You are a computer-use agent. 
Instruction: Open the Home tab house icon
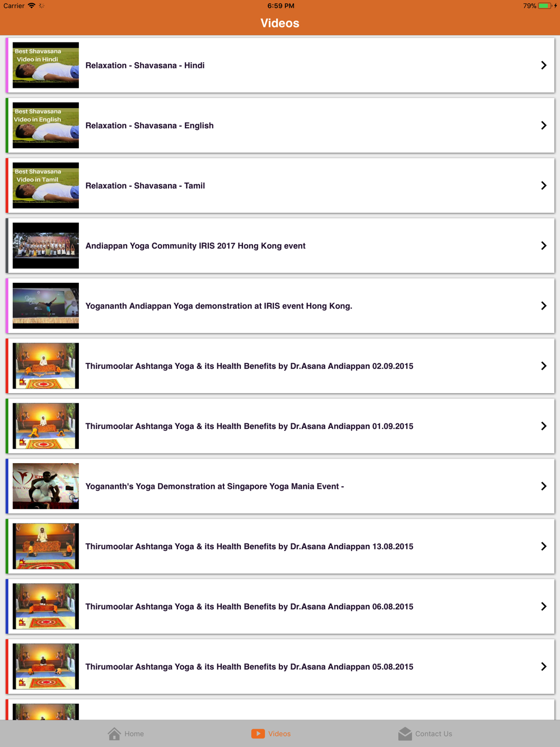(114, 734)
